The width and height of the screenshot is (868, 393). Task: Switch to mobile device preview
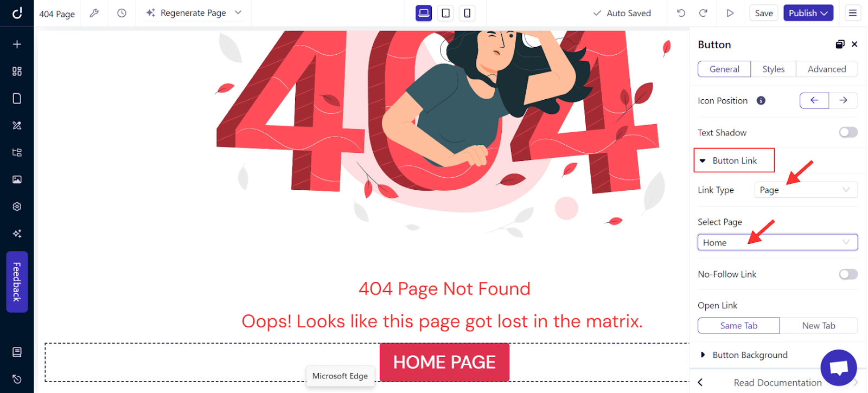467,13
